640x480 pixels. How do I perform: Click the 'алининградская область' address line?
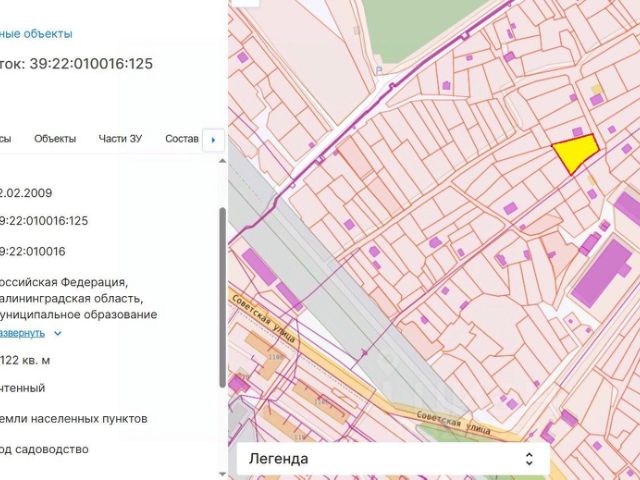[71, 298]
